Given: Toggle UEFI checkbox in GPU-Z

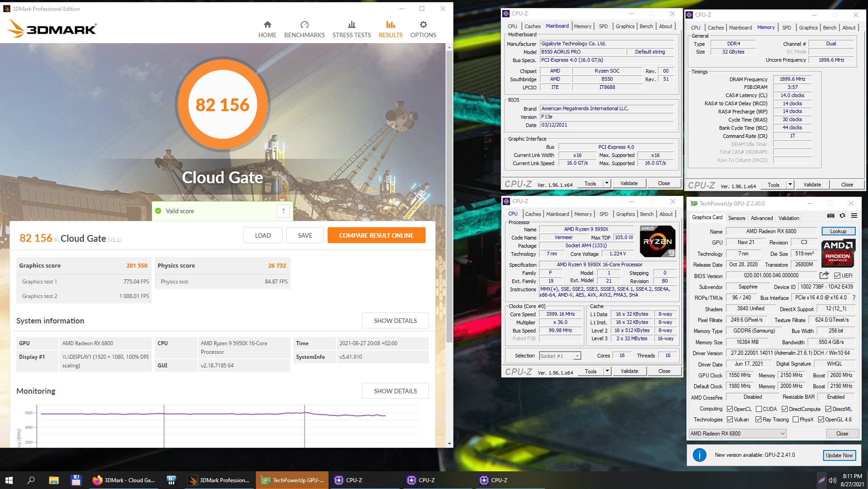Looking at the screenshot, I should click(x=837, y=276).
